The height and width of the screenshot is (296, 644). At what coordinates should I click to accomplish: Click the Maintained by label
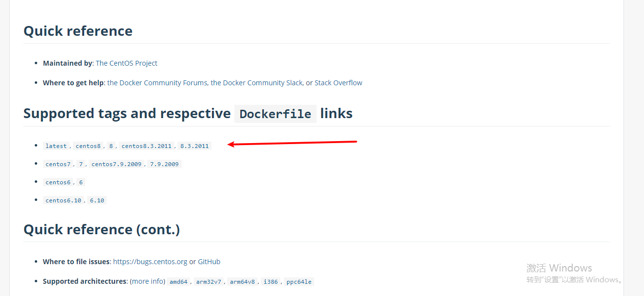point(68,63)
